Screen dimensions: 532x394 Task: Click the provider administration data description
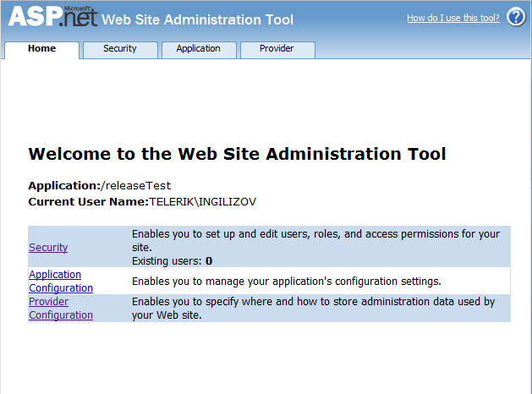[313, 309]
